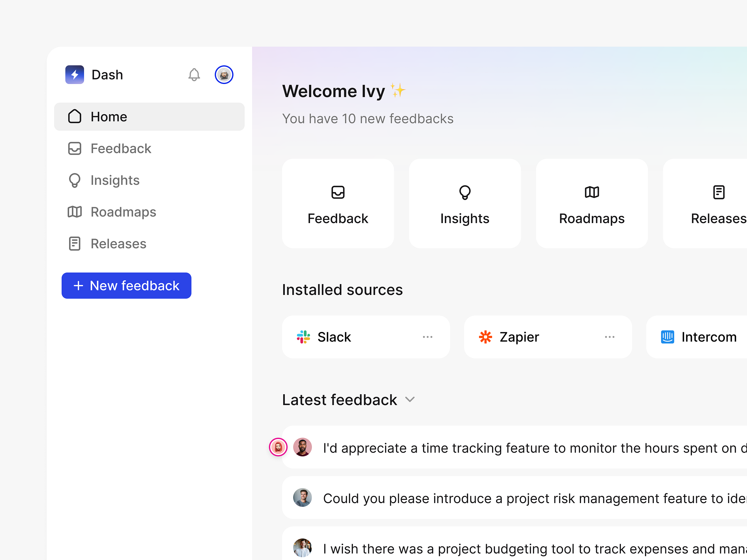
Task: Open the Releases shortcut card
Action: click(705, 203)
